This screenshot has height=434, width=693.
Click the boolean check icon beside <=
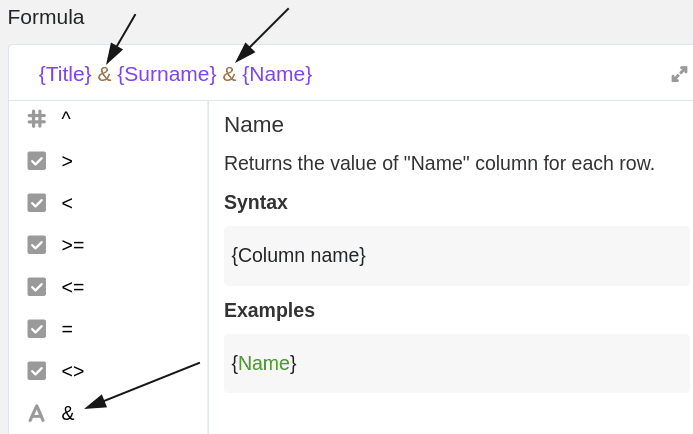click(x=37, y=287)
